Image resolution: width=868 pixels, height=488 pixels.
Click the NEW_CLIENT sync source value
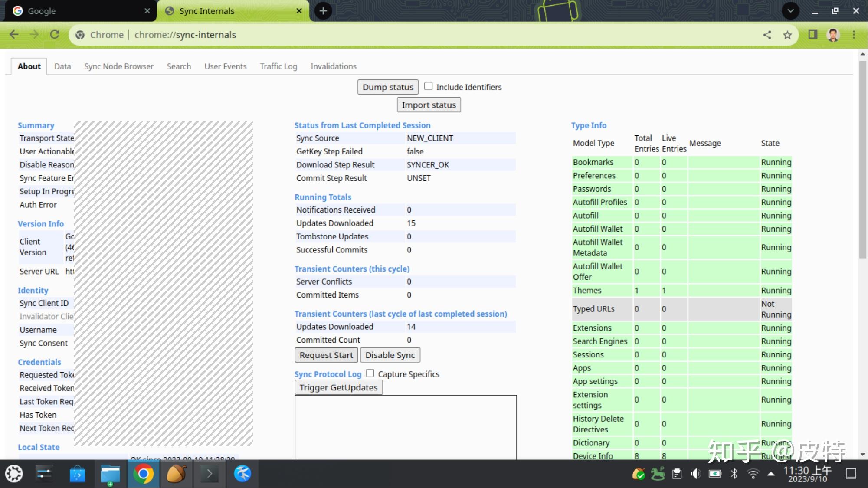click(430, 138)
